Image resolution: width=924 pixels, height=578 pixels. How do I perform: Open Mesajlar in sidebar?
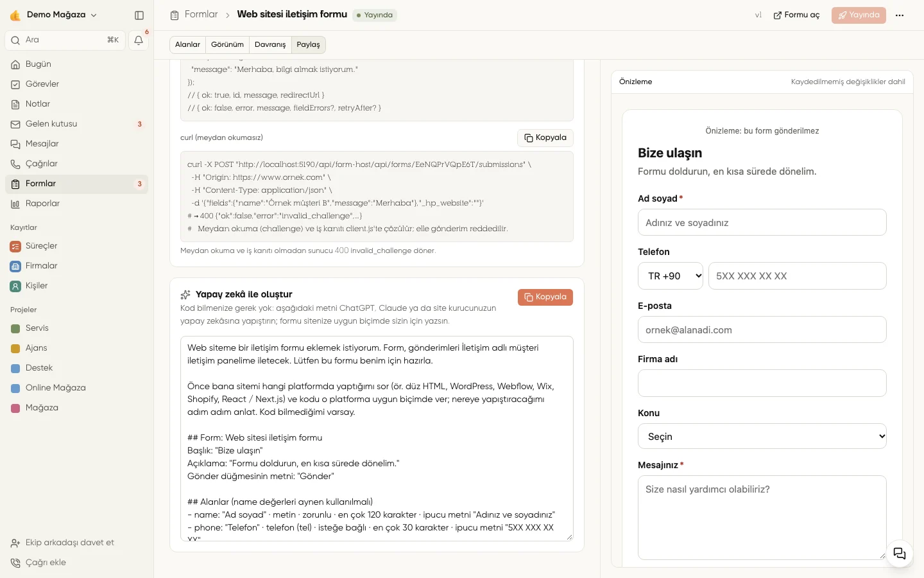(76, 144)
